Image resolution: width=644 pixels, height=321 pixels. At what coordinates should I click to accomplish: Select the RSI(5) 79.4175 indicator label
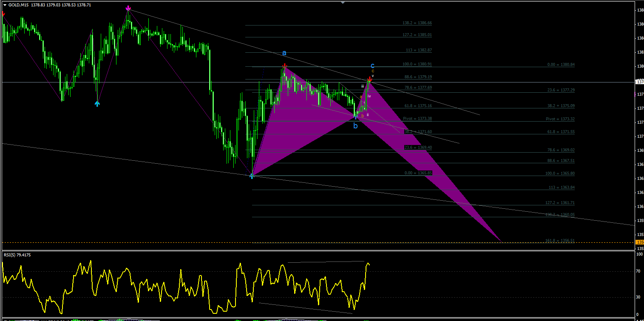pyautogui.click(x=17, y=255)
